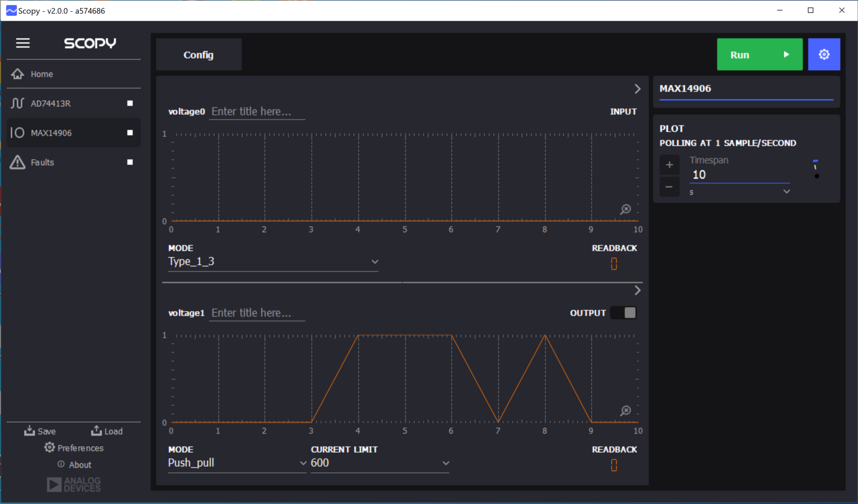Image resolution: width=858 pixels, height=504 pixels.
Task: Select the MAX14906 instrument
Action: click(x=74, y=133)
